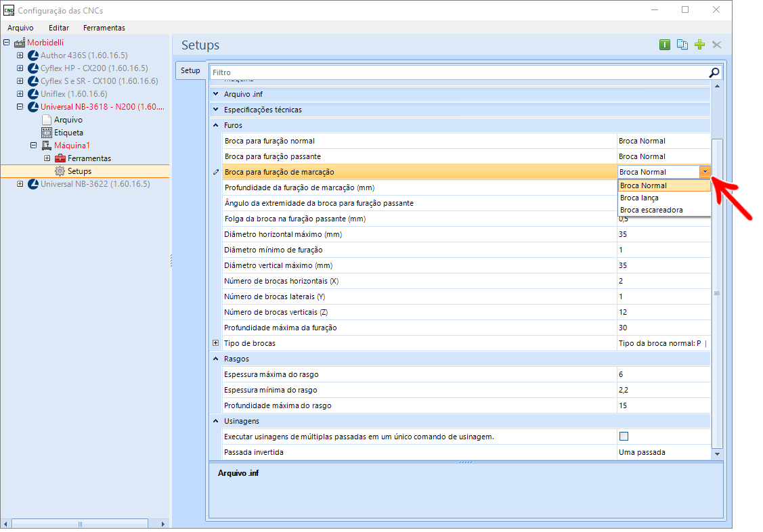Click the Profundidade máxima do rasgo value 15

[x=663, y=405]
